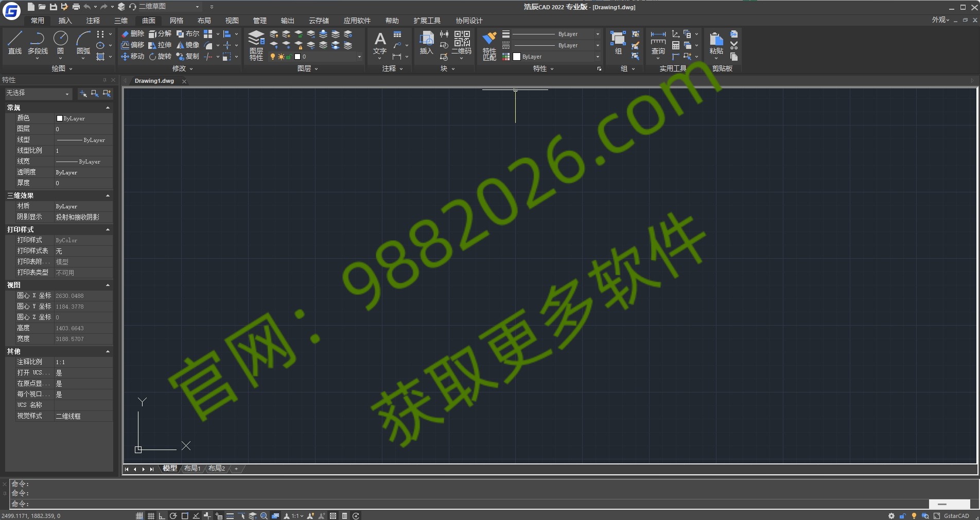The width and height of the screenshot is (980, 520).
Task: Click the Erase (删除) tool
Action: click(132, 34)
